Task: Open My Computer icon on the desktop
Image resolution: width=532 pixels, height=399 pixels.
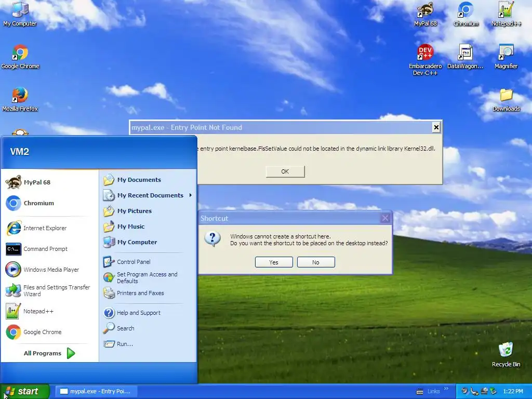Action: (x=20, y=14)
